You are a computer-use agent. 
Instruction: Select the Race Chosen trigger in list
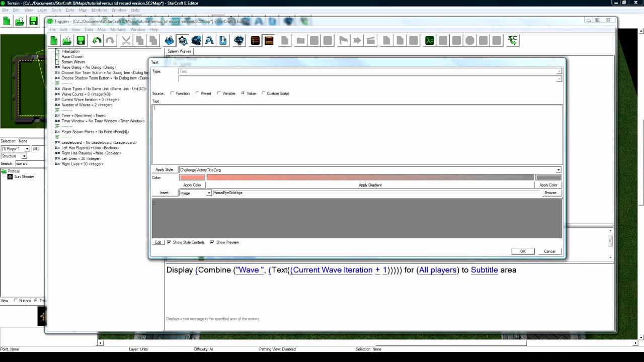pyautogui.click(x=72, y=57)
